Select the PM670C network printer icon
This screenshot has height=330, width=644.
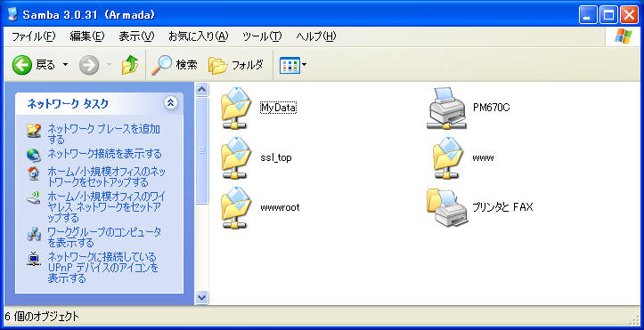(447, 109)
